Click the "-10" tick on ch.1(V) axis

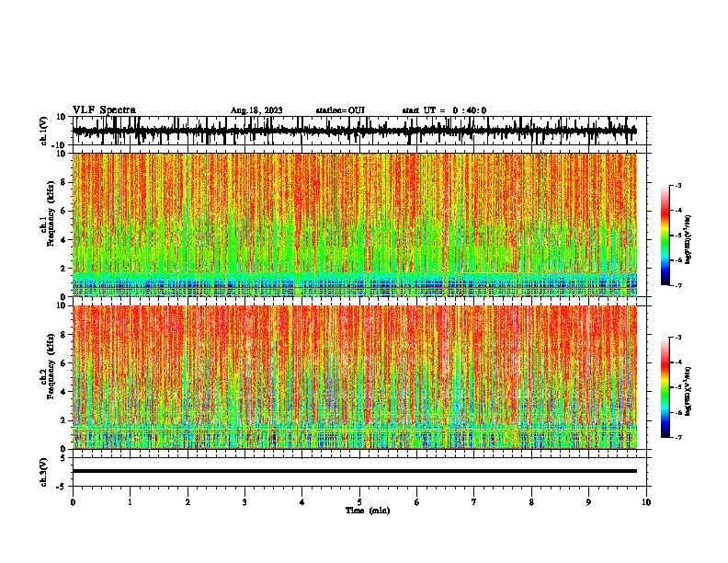coord(60,144)
